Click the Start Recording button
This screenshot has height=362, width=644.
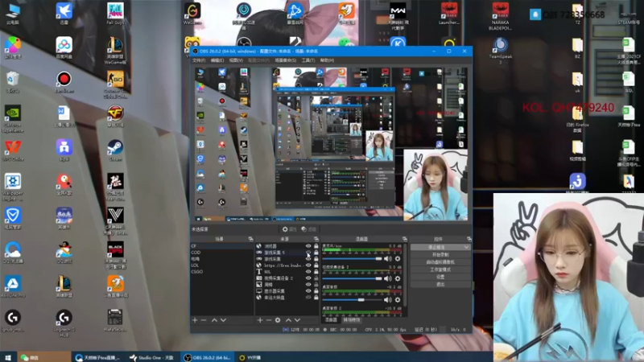click(x=440, y=255)
